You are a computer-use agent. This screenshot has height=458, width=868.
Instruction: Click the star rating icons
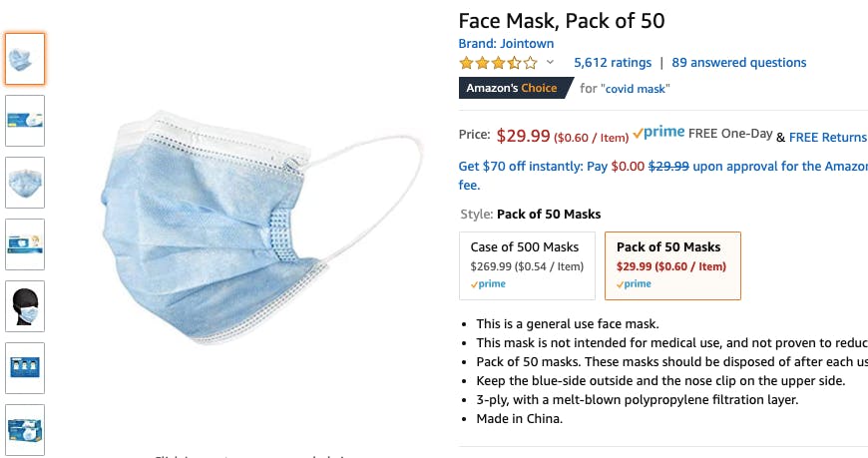click(497, 63)
